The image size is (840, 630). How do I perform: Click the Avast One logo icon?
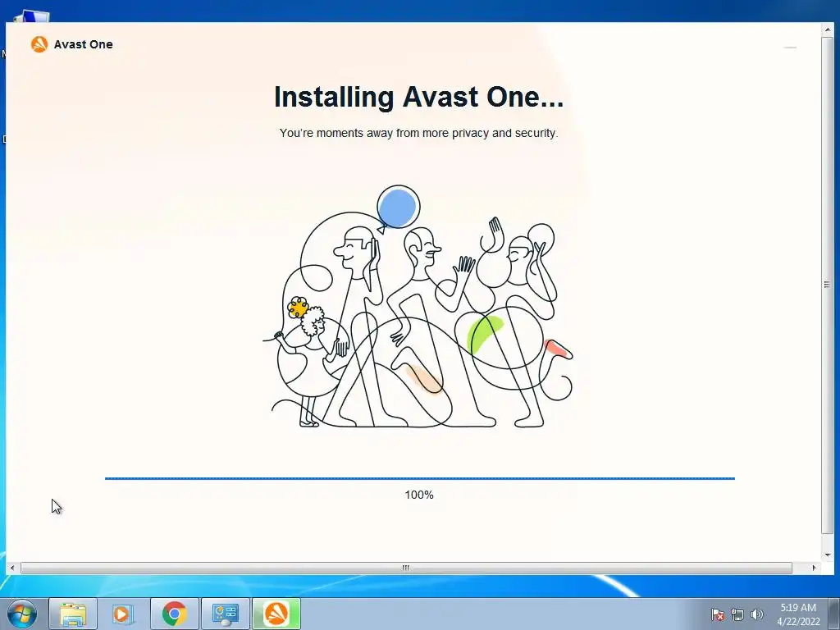39,44
